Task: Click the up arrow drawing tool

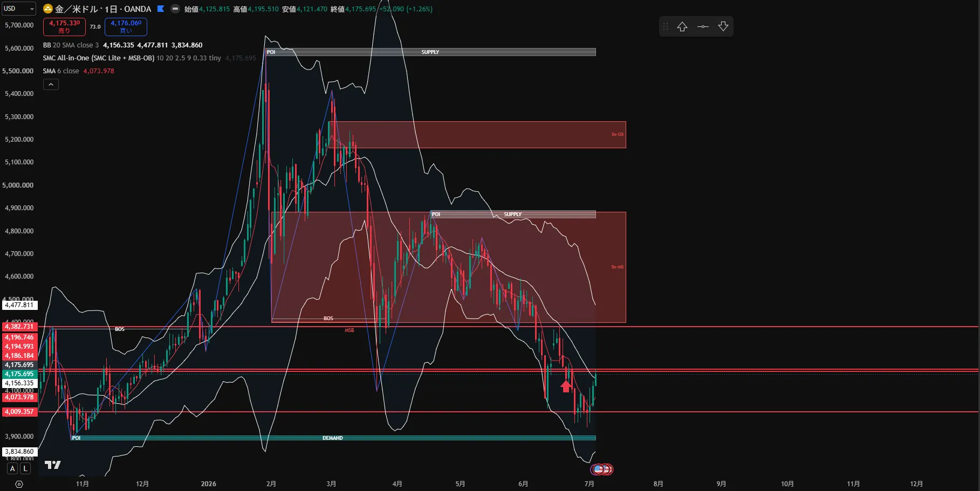Action: click(x=682, y=26)
